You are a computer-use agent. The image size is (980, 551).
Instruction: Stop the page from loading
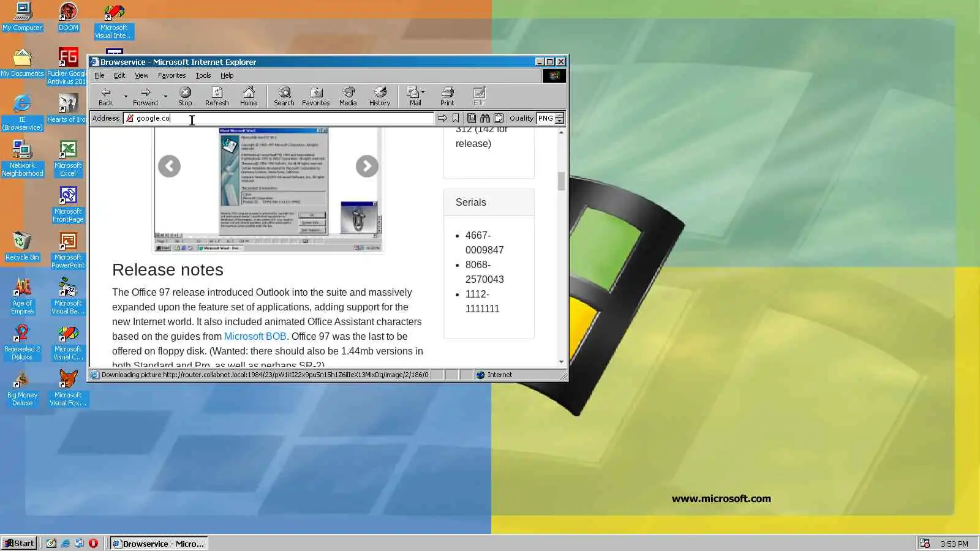[x=185, y=96]
